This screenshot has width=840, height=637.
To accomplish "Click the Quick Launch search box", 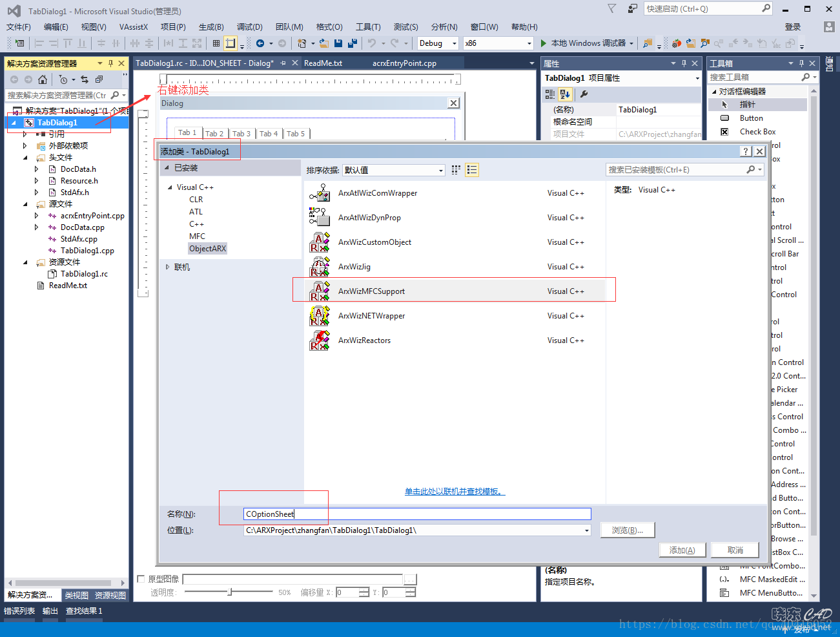I will (x=708, y=8).
